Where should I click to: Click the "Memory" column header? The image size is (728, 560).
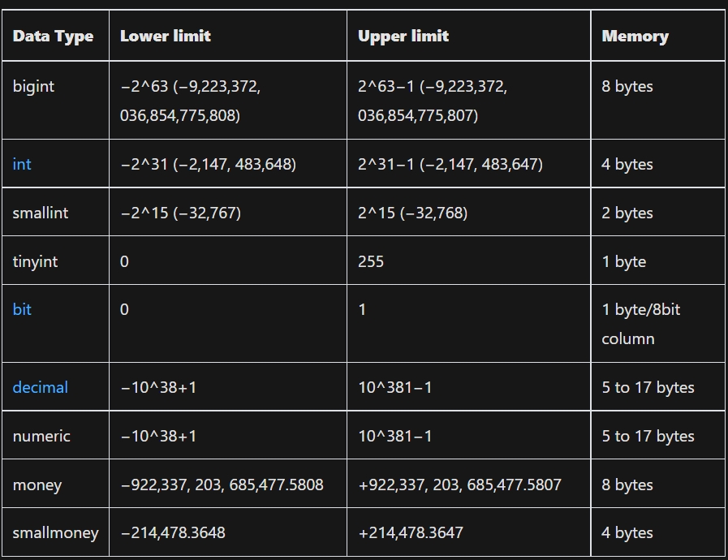point(635,36)
